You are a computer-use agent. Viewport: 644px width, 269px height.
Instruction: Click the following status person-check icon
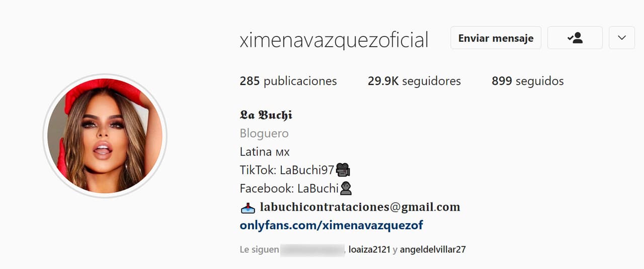coord(575,38)
